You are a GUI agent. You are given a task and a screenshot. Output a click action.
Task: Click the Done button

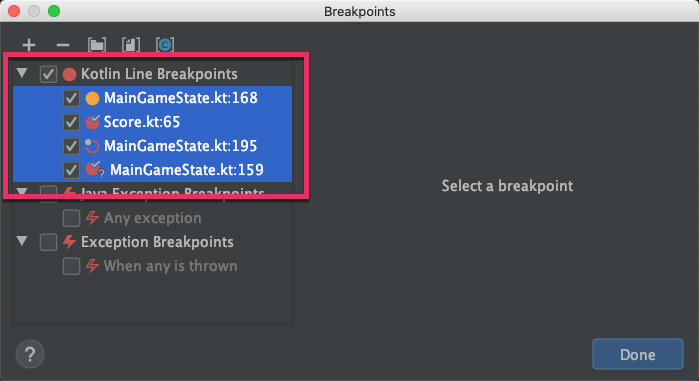[637, 354]
